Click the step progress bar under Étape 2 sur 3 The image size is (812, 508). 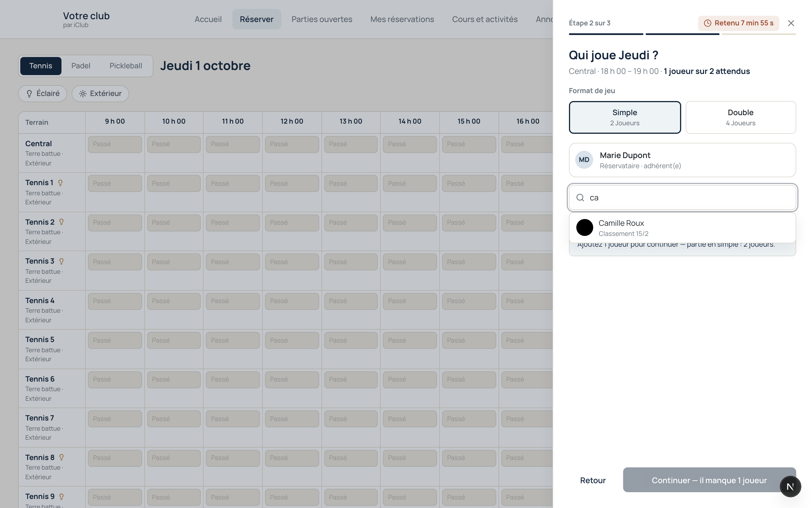[682, 34]
